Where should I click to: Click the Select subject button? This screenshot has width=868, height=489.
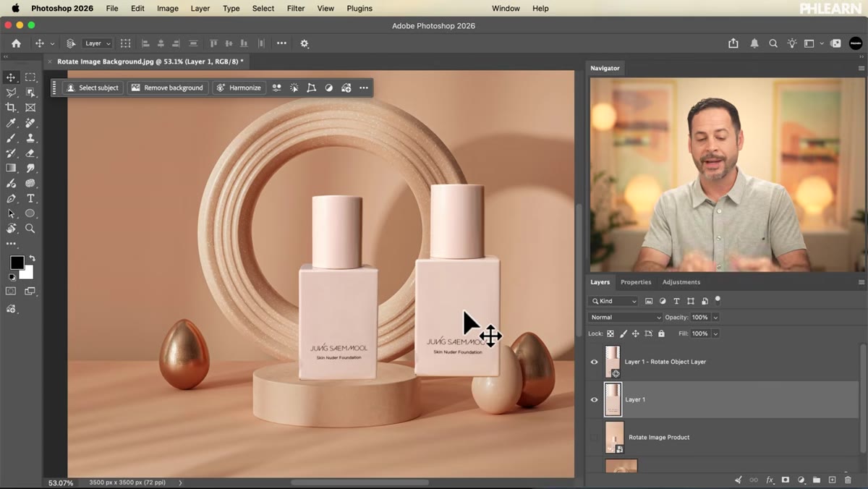click(93, 88)
